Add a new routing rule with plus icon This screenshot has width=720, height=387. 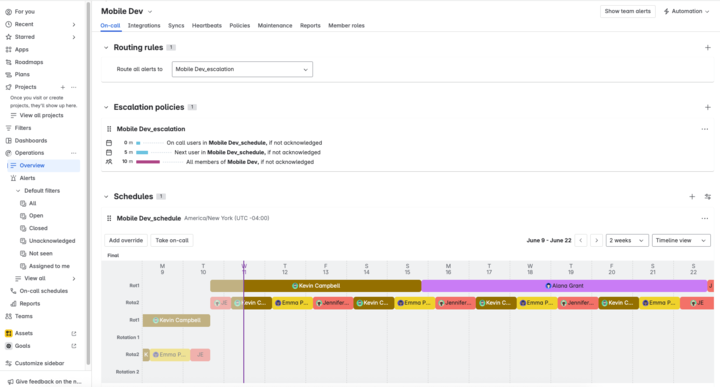tap(708, 48)
